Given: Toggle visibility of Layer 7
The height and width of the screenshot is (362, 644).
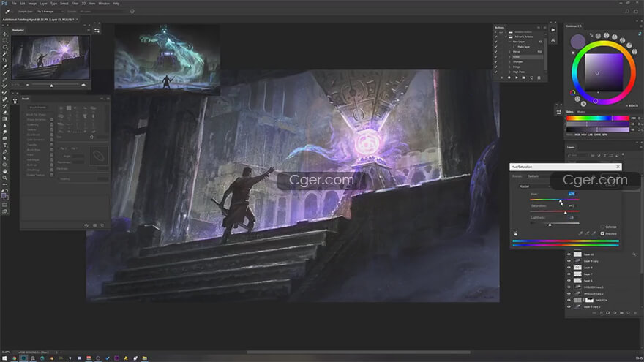Looking at the screenshot, I should 569,274.
